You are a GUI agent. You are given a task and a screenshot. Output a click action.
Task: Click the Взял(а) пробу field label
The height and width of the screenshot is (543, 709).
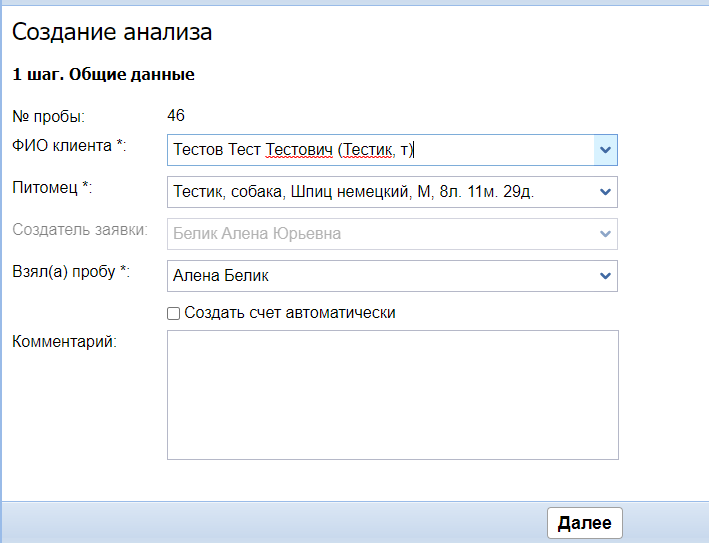(x=71, y=271)
